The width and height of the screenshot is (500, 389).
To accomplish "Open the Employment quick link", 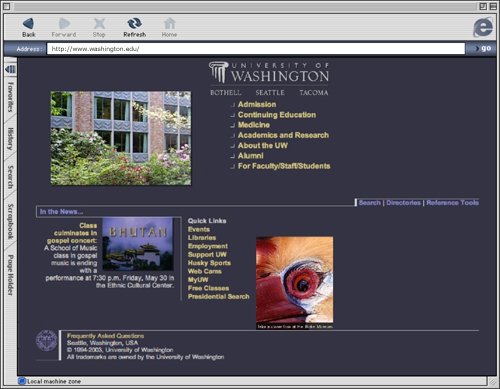I will tap(208, 246).
